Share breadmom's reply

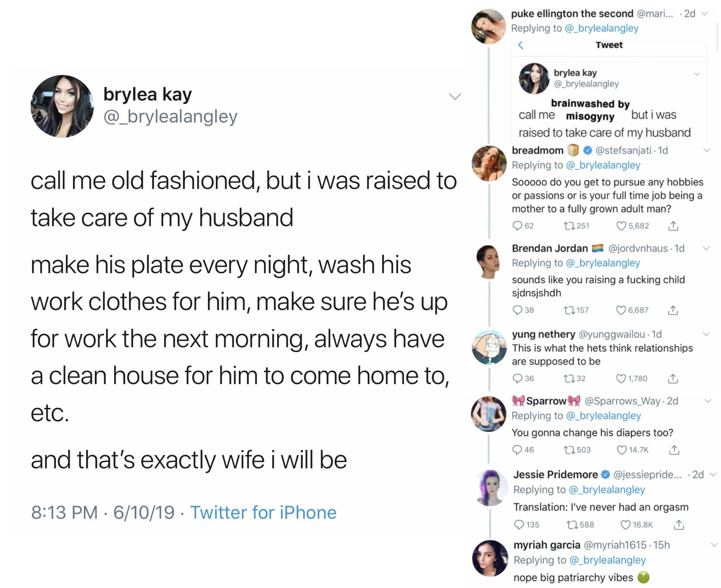point(673,226)
